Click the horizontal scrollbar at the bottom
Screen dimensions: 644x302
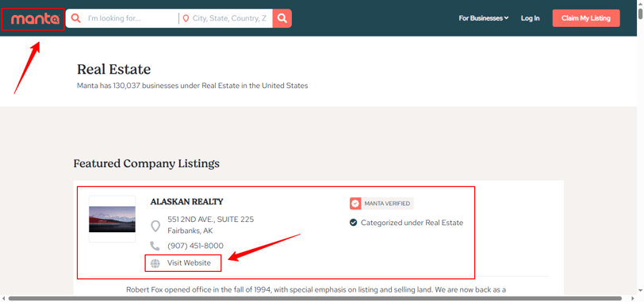pyautogui.click(x=315, y=298)
